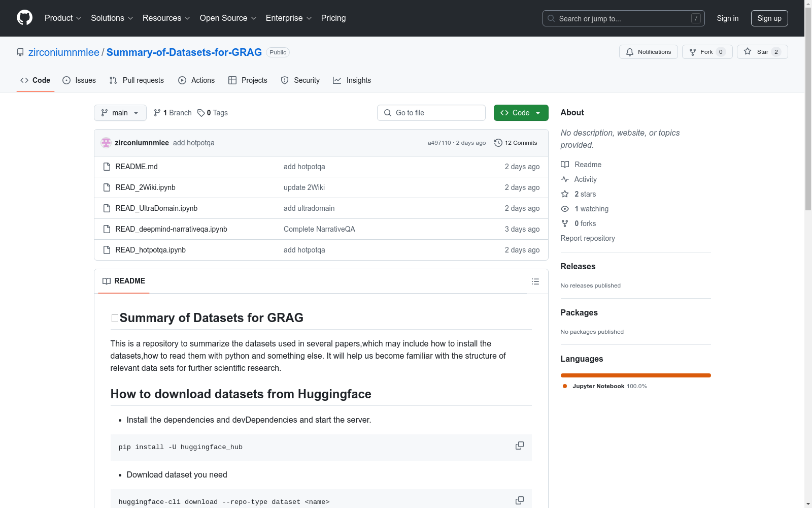
Task: Focus the Go to file field
Action: [431, 113]
